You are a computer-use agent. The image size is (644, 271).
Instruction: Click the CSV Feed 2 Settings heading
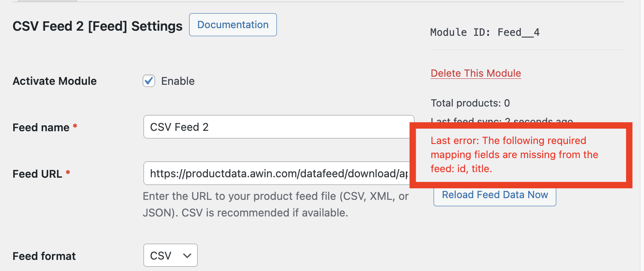point(98,26)
